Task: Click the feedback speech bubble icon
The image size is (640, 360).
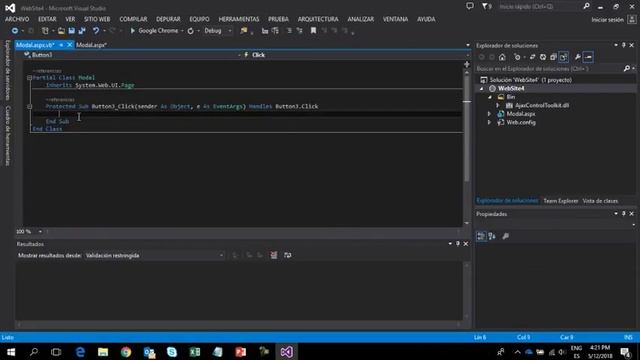Action: coord(470,6)
